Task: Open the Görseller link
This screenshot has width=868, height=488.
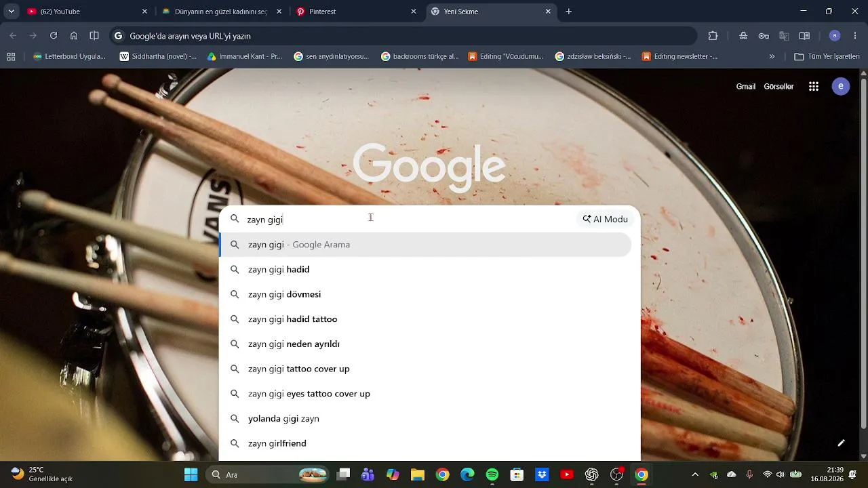Action: pos(778,86)
